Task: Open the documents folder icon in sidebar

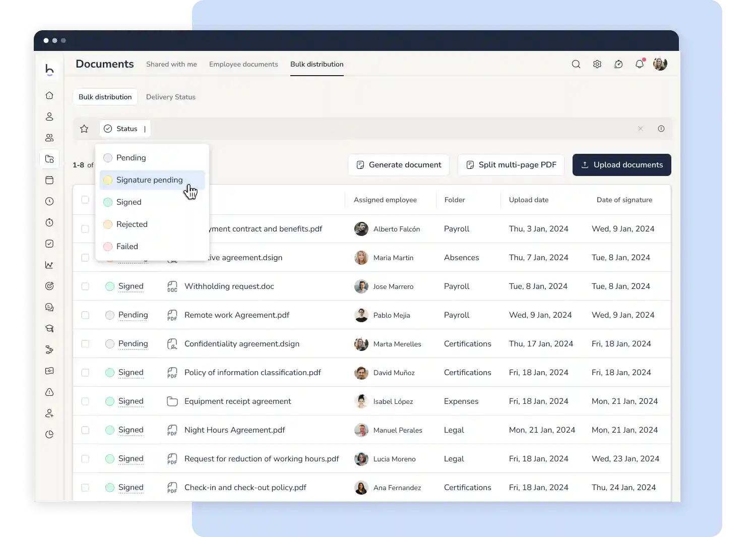Action: (49, 159)
